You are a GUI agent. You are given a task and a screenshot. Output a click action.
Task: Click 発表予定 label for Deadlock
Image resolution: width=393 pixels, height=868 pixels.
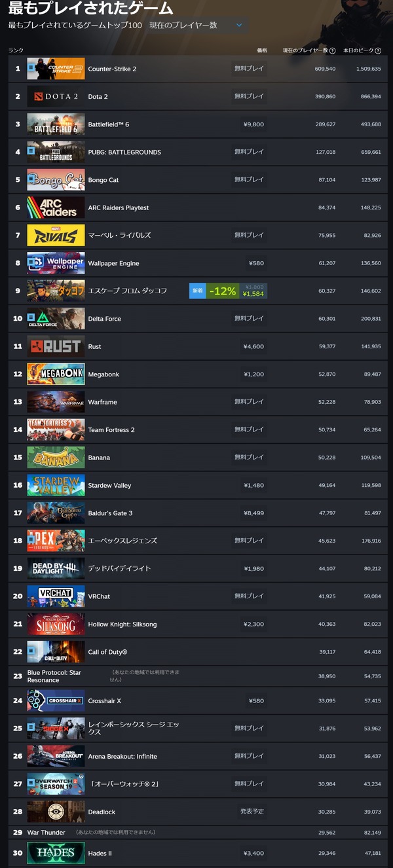click(x=252, y=811)
